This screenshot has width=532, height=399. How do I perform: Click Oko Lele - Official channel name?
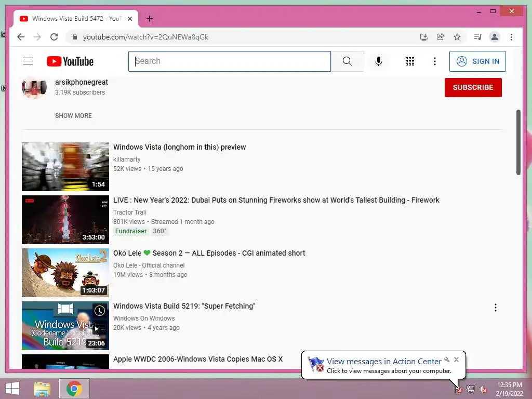[x=149, y=265]
